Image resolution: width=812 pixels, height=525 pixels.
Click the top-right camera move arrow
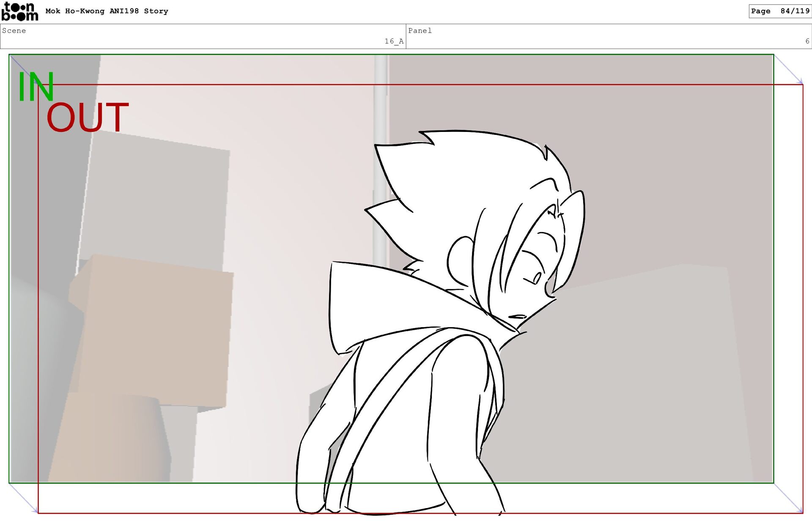[x=789, y=70]
